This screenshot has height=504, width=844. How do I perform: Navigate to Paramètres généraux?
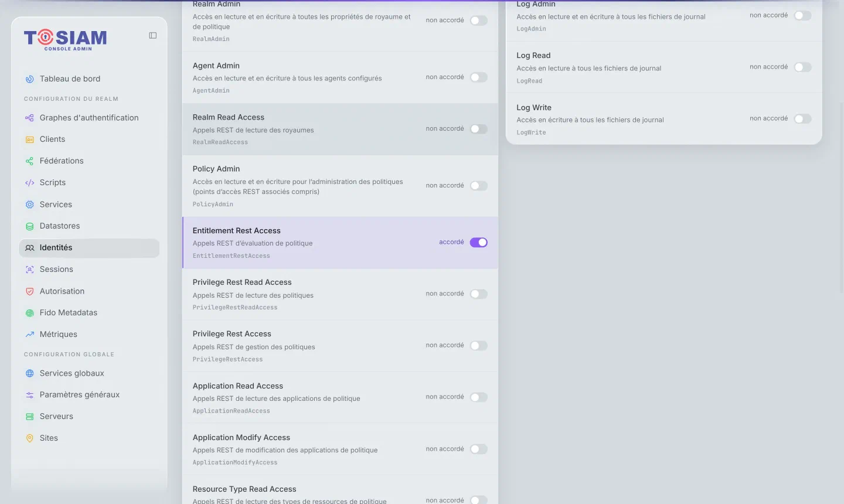coord(89,395)
